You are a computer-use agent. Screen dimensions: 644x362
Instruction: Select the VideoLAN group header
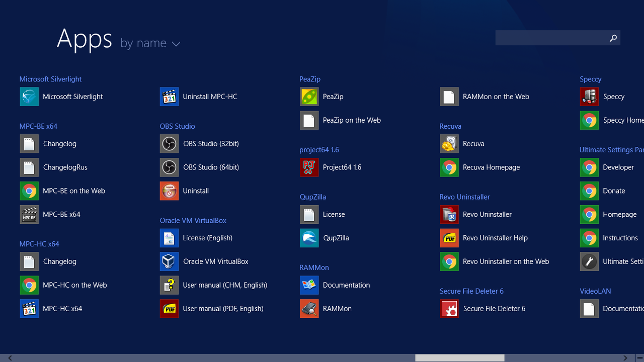click(595, 291)
